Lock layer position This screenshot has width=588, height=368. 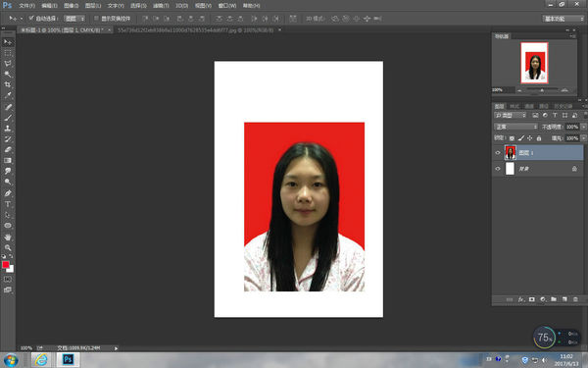530,138
